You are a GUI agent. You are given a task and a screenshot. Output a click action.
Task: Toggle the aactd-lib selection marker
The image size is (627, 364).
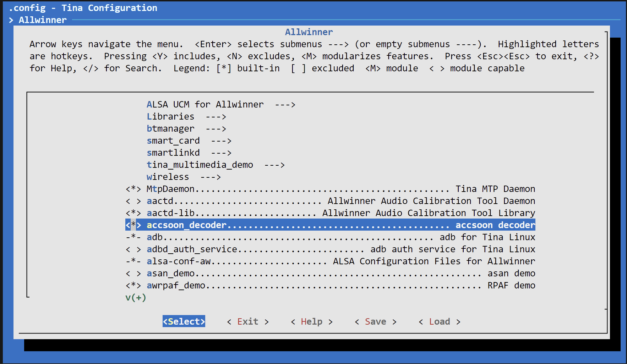[133, 213]
